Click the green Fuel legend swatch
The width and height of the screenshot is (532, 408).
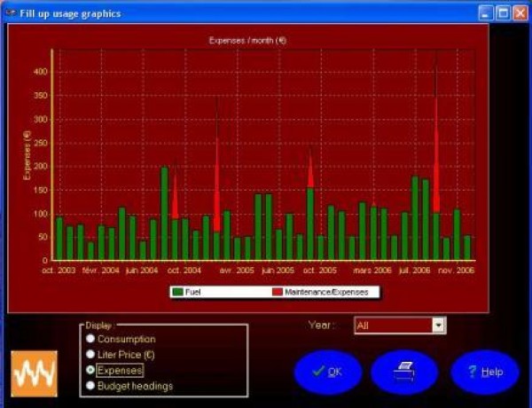coord(179,292)
